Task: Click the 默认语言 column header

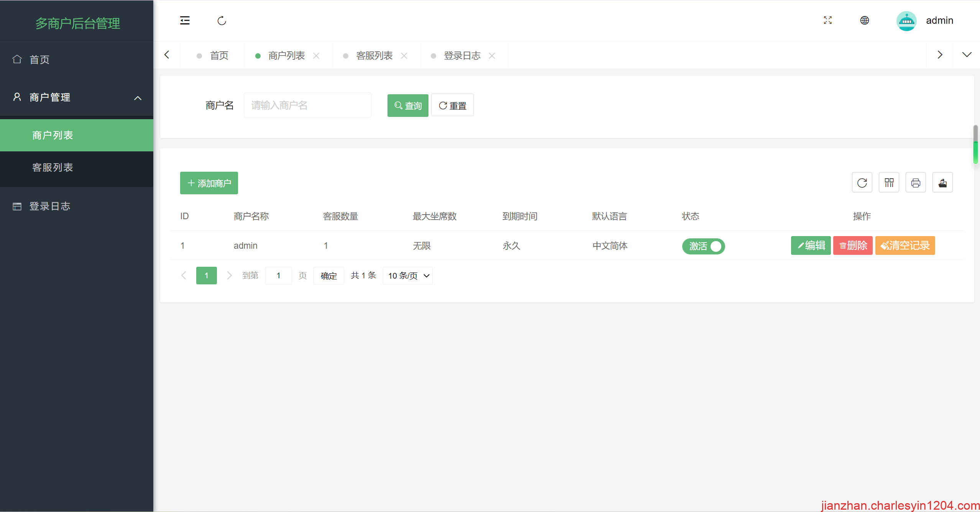Action: click(x=609, y=216)
